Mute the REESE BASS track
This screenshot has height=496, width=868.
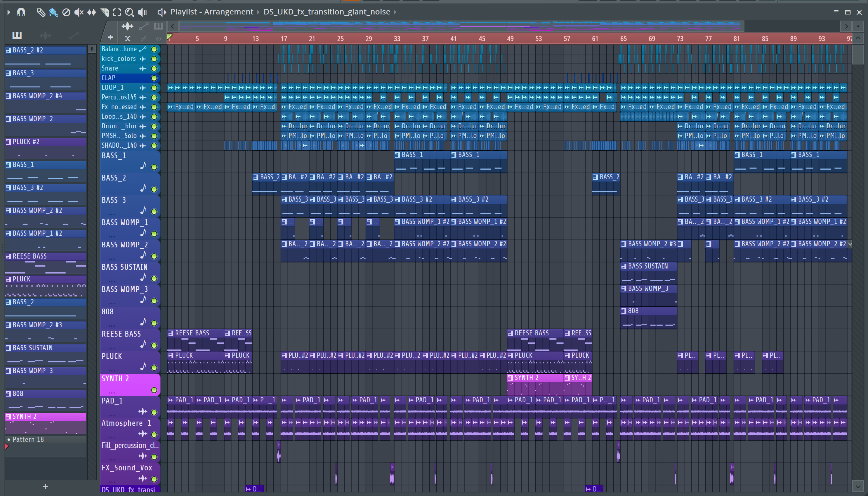coord(154,345)
